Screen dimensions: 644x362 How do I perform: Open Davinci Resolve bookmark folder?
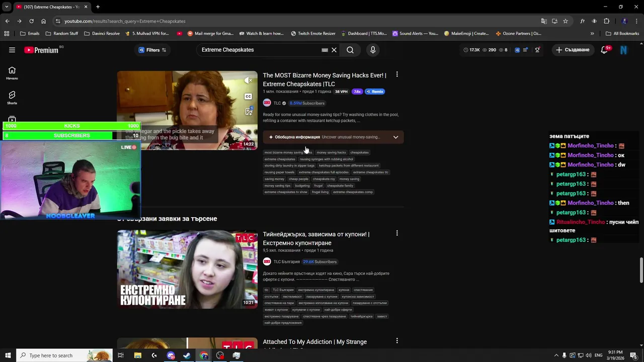tap(102, 34)
